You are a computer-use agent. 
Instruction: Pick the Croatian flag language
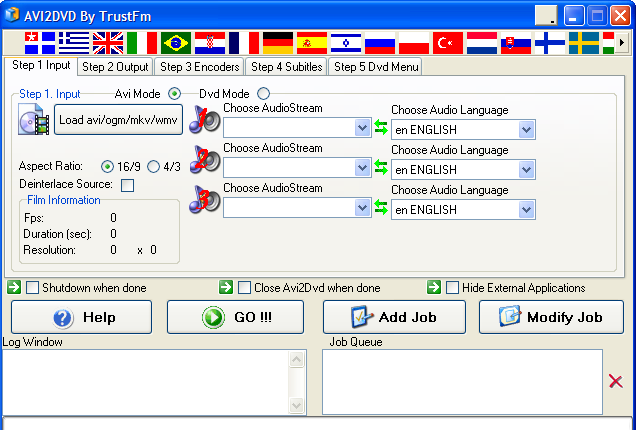coord(210,43)
